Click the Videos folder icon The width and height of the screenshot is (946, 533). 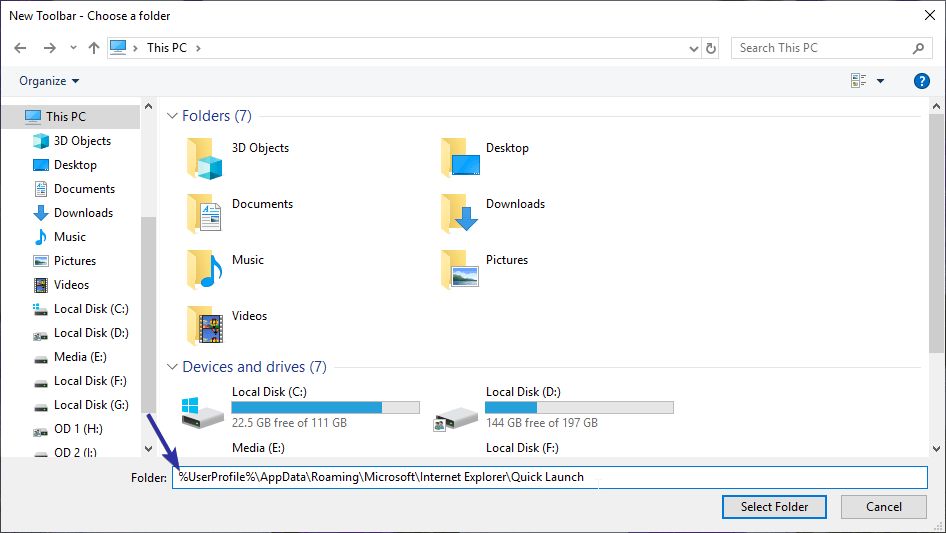(205, 325)
